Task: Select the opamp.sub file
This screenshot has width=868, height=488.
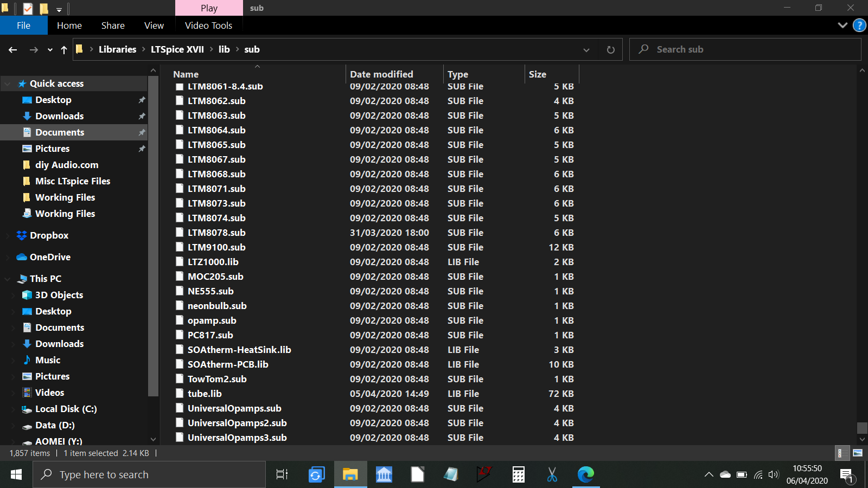Action: coord(212,320)
